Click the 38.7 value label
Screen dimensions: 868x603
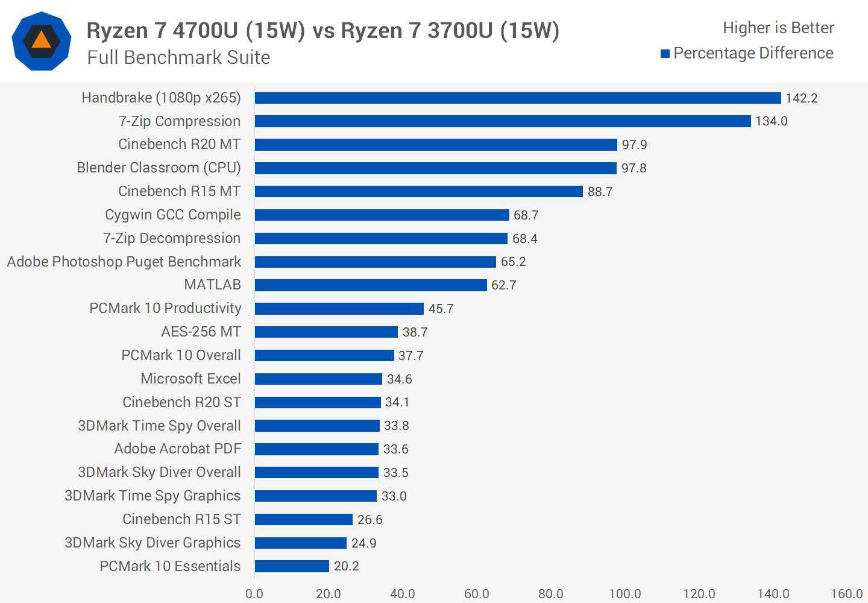[x=415, y=332]
